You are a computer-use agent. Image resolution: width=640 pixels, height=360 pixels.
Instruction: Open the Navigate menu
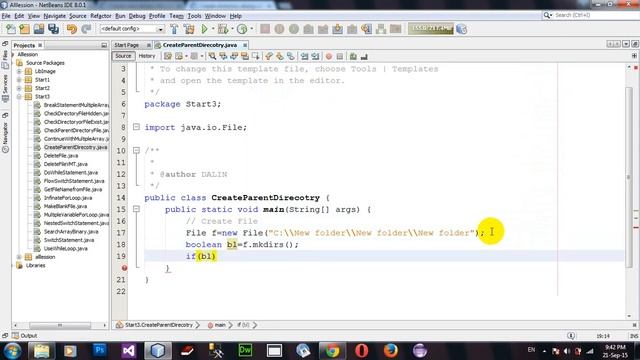55,16
